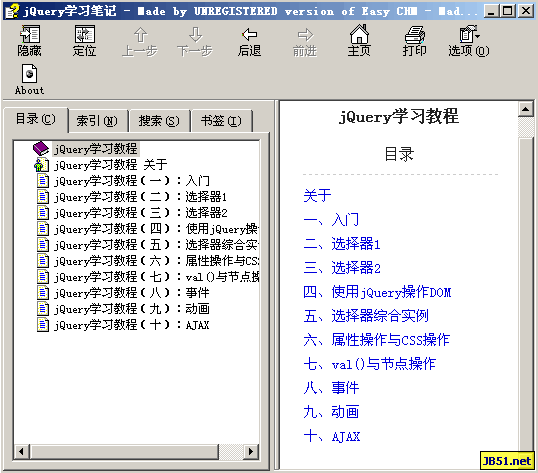The width and height of the screenshot is (538, 473).
Task: Click page icon for 教程(八)：事件
Action: 43,293
